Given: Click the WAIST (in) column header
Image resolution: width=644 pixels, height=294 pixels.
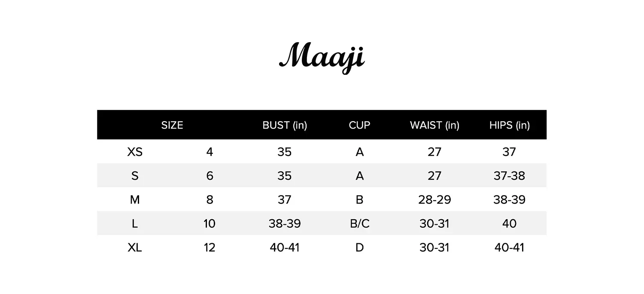Looking at the screenshot, I should pyautogui.click(x=434, y=125).
